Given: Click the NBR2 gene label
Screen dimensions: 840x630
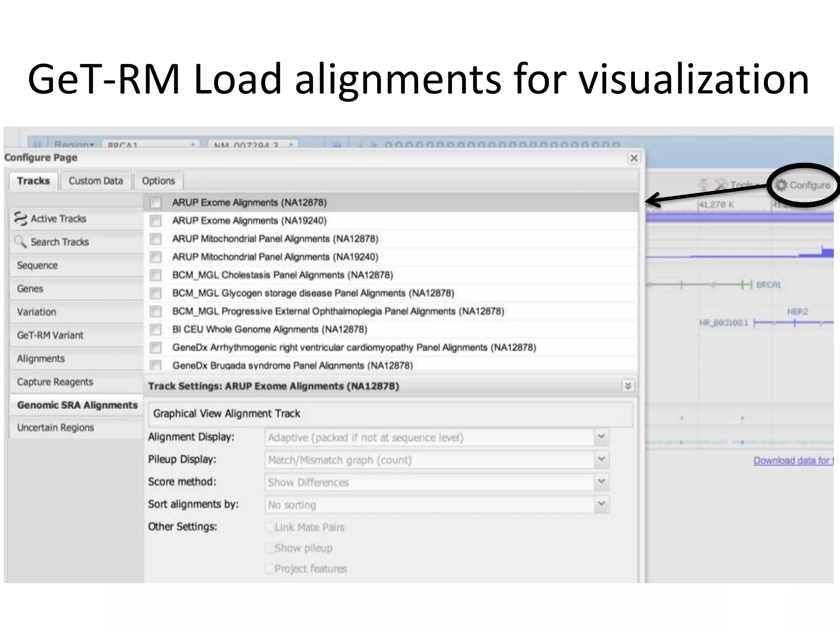Looking at the screenshot, I should click(x=797, y=312).
